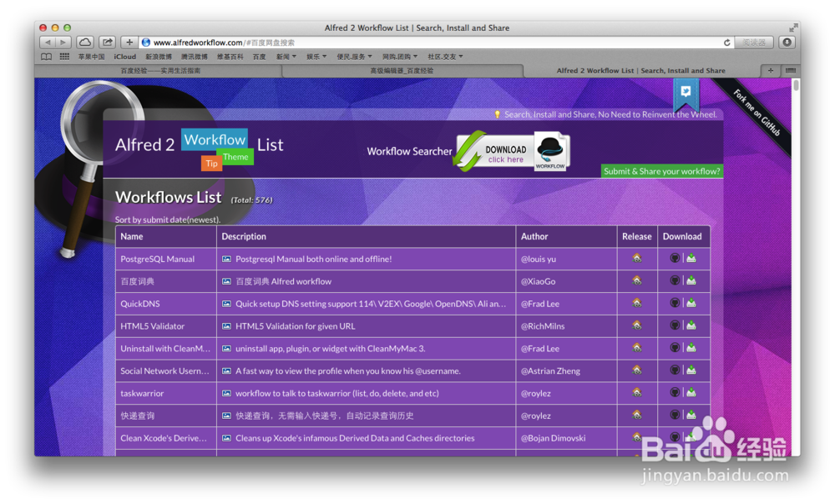
Task: Install Uninstall with CleanMyMac via hat icon
Action: tap(675, 347)
